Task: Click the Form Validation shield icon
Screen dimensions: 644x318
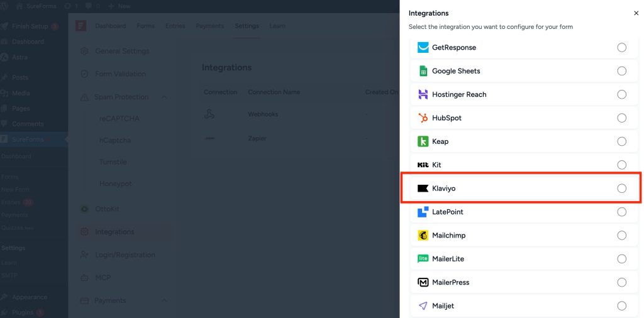Action: [x=85, y=74]
